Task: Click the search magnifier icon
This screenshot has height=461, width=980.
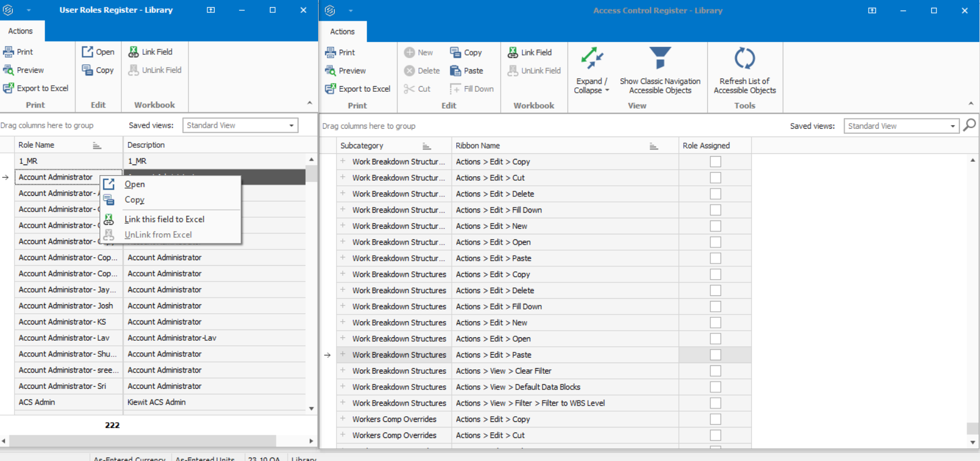Action: click(x=970, y=125)
